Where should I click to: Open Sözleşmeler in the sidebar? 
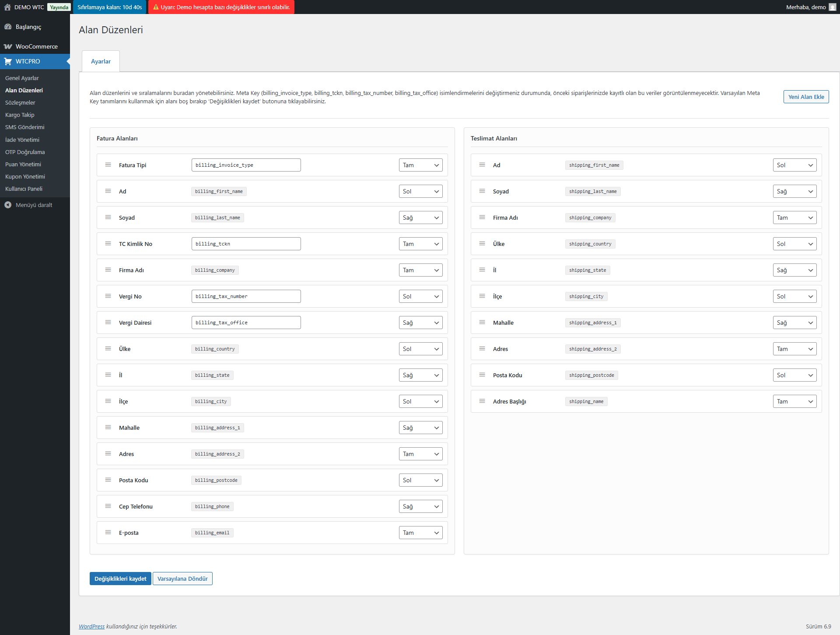20,102
